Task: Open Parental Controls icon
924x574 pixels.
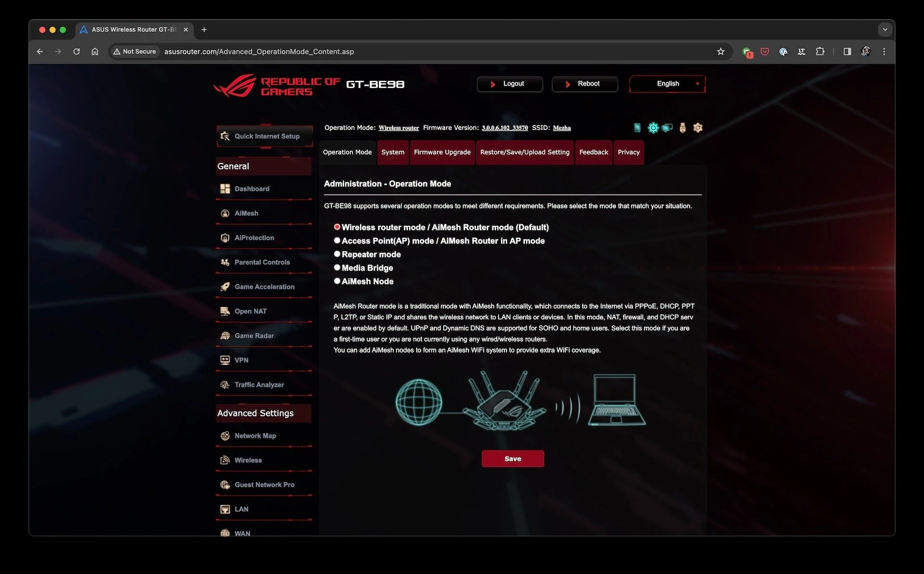Action: pos(225,262)
